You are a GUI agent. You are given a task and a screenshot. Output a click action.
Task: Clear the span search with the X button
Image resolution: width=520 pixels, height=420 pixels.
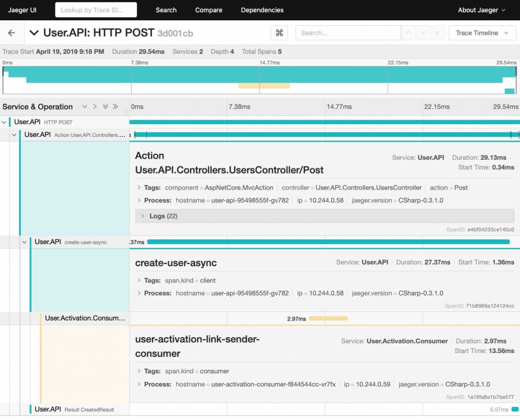(437, 33)
